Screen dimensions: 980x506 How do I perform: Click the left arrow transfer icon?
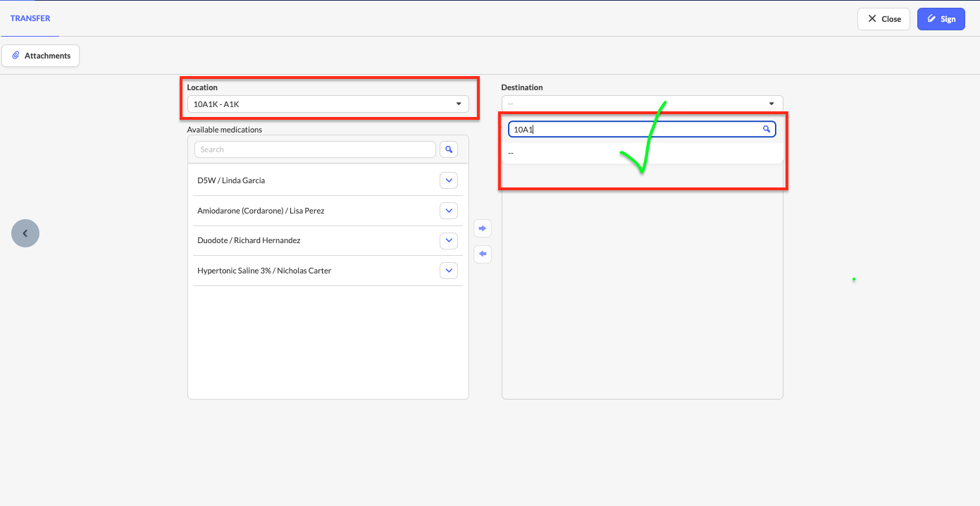coord(483,254)
